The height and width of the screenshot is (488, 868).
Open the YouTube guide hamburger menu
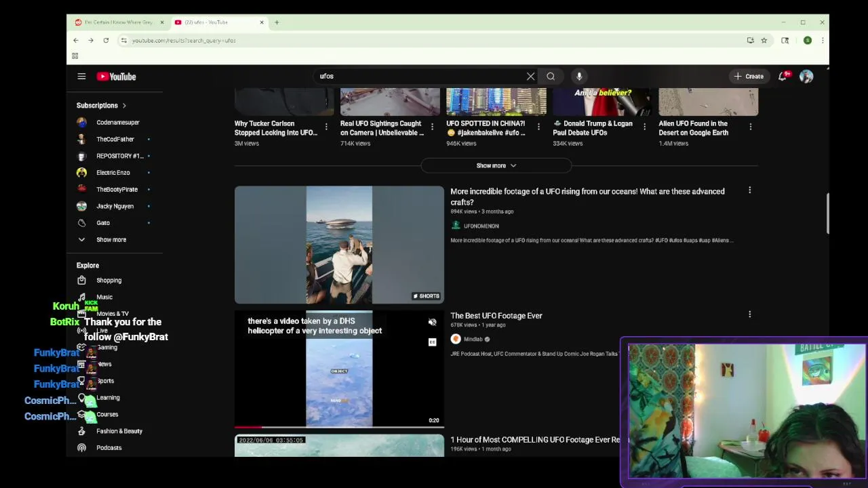(81, 77)
